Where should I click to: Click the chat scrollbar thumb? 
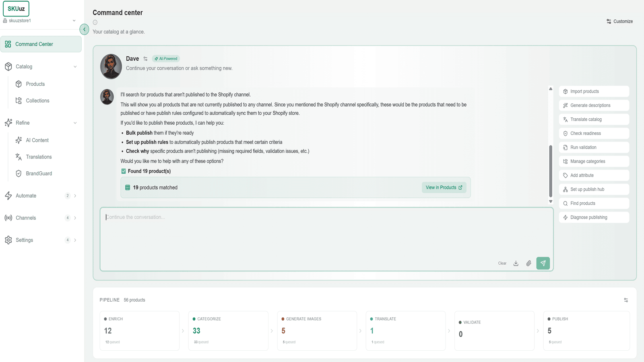[551, 171]
